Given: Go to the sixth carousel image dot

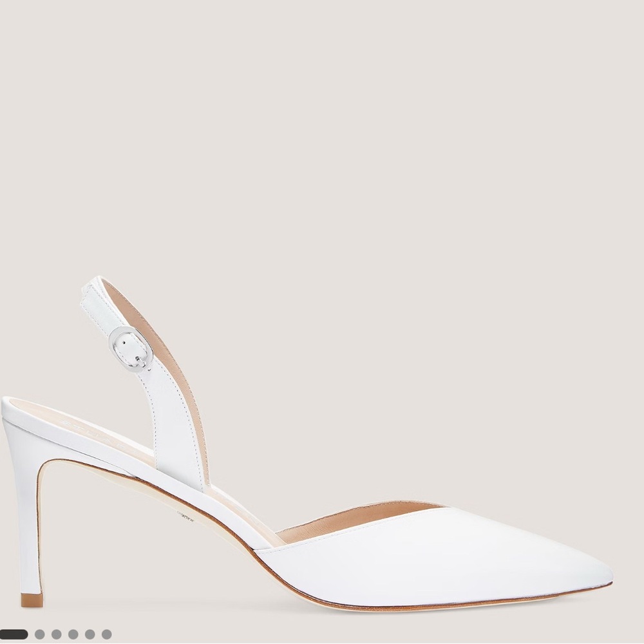Looking at the screenshot, I should [106, 634].
